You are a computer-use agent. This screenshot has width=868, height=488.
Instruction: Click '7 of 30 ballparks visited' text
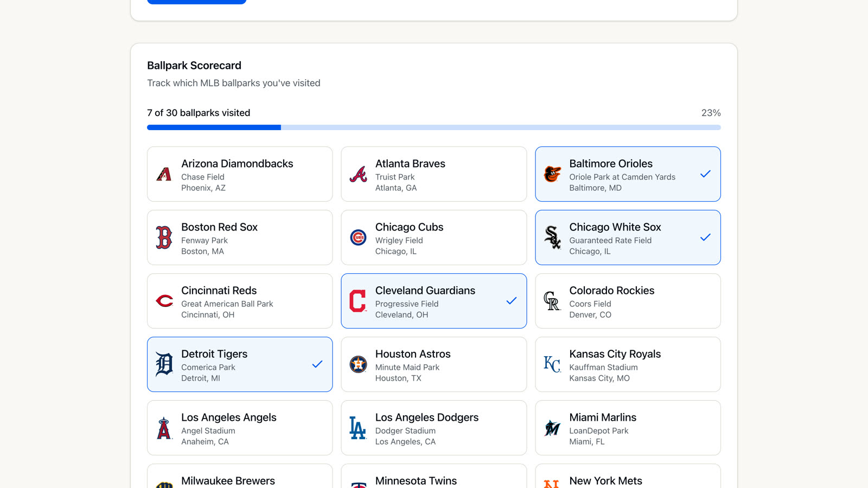pyautogui.click(x=199, y=113)
